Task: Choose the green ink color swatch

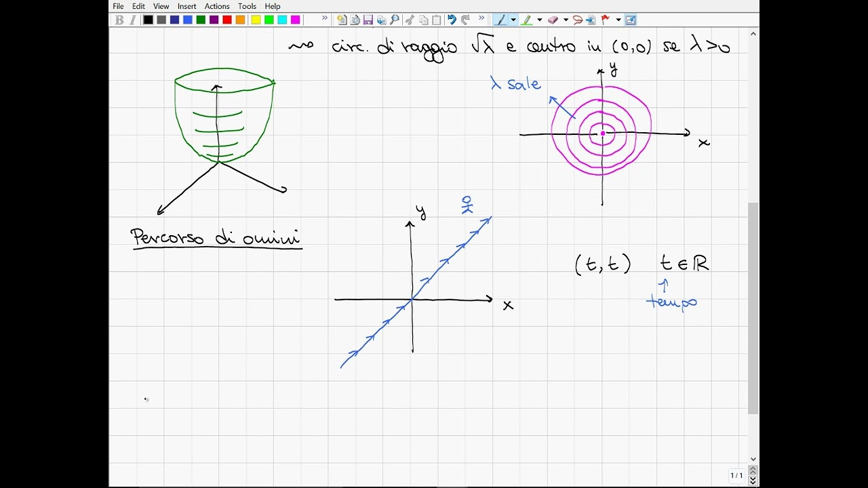Action: tap(201, 20)
